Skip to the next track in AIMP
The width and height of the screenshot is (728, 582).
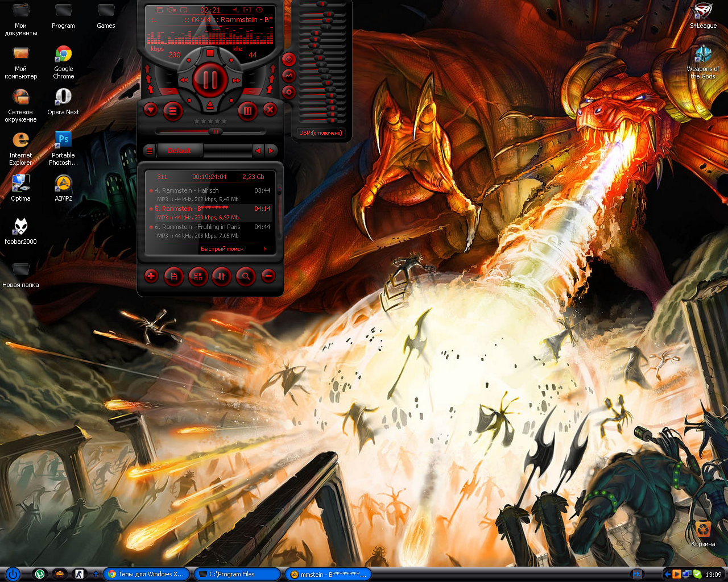click(x=236, y=81)
